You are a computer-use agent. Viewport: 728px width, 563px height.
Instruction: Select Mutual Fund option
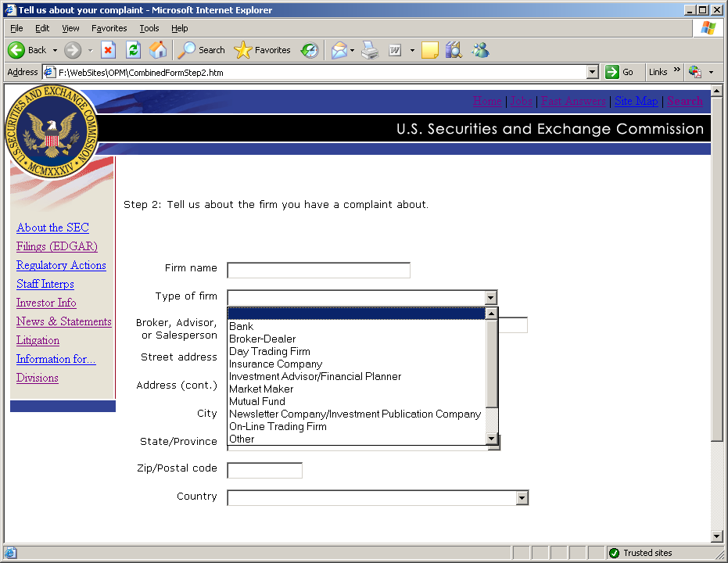point(356,401)
